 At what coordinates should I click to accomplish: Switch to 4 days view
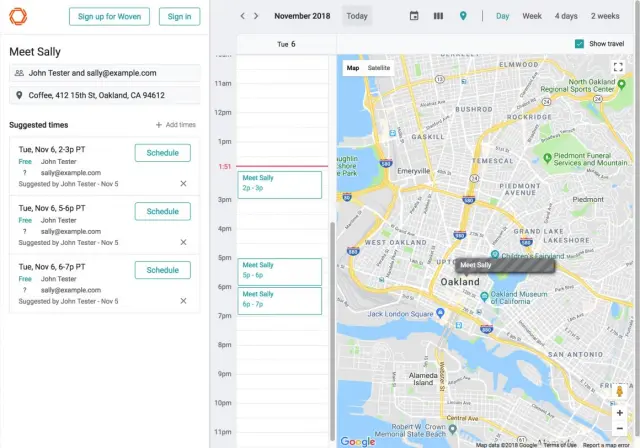click(566, 16)
